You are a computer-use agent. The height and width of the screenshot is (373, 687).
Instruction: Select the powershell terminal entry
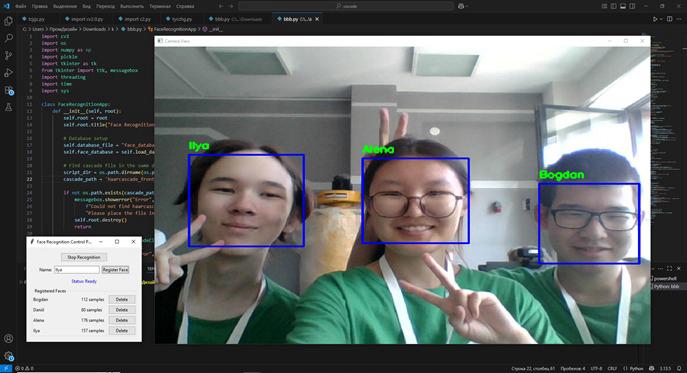tap(665, 278)
